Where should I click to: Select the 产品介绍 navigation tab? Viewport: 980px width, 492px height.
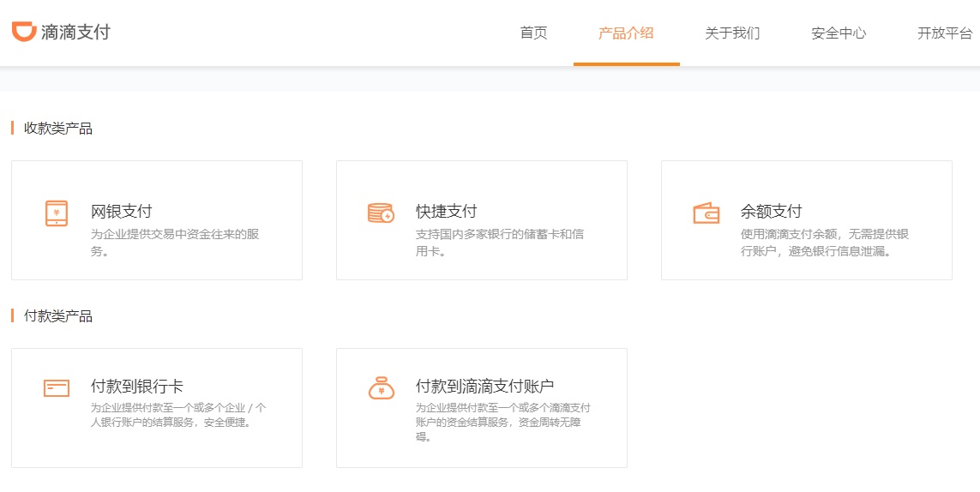pos(626,33)
